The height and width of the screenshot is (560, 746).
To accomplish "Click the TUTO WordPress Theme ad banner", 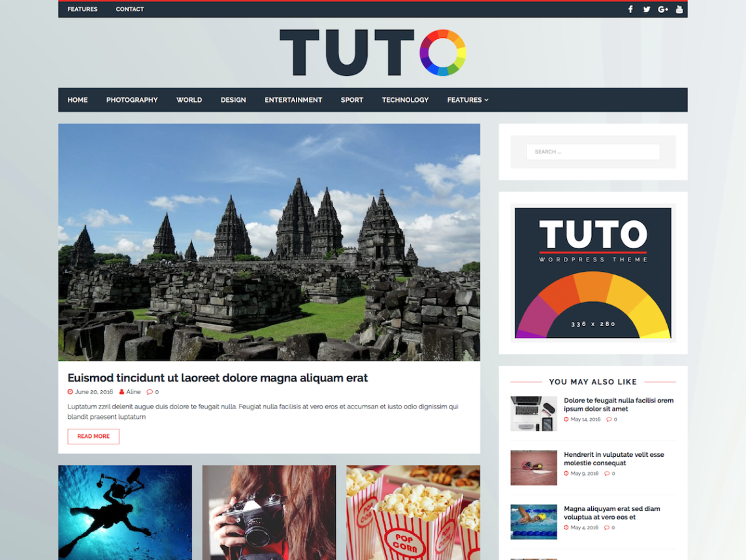I will [x=592, y=272].
